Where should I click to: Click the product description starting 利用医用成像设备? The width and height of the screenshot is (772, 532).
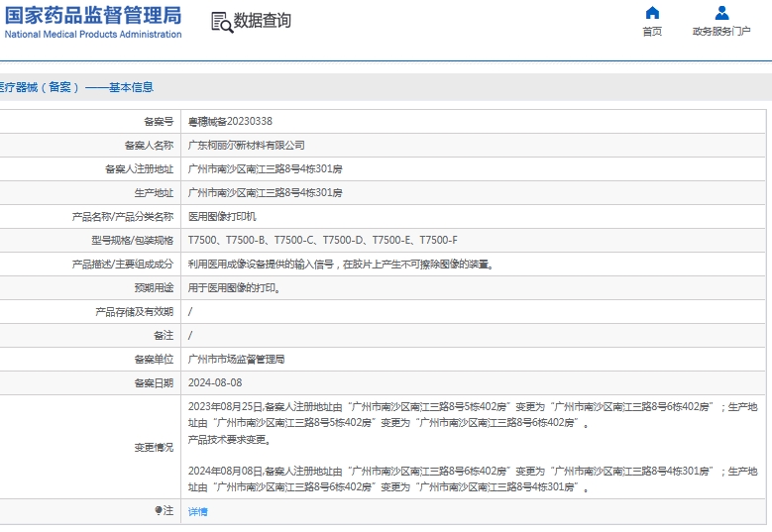point(341,265)
